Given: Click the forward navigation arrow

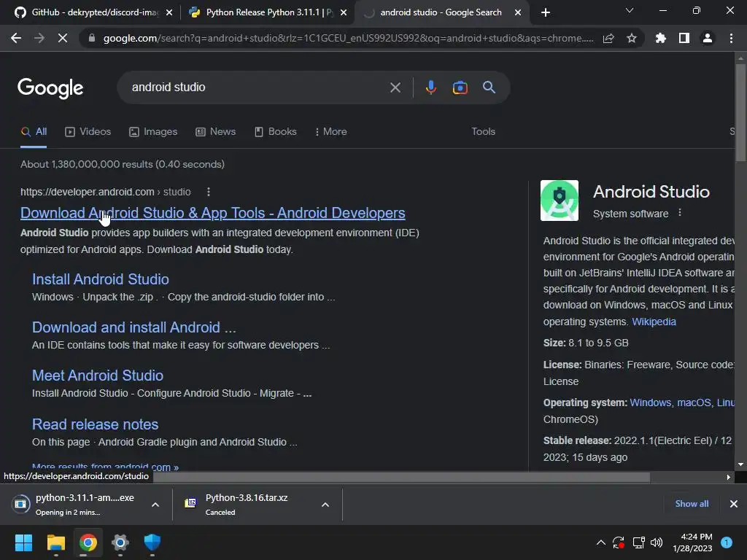Looking at the screenshot, I should (39, 38).
